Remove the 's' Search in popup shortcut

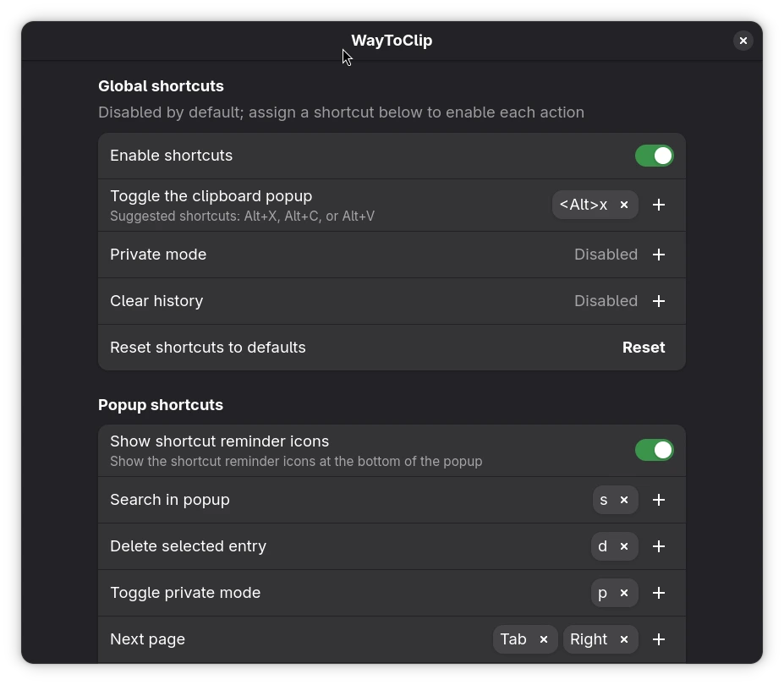point(624,500)
